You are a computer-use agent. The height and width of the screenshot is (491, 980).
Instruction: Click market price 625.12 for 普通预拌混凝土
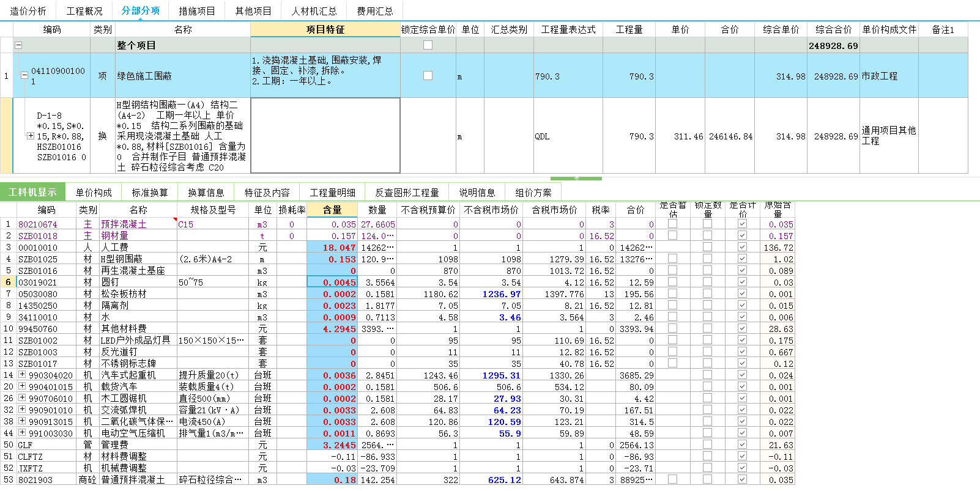click(491, 480)
